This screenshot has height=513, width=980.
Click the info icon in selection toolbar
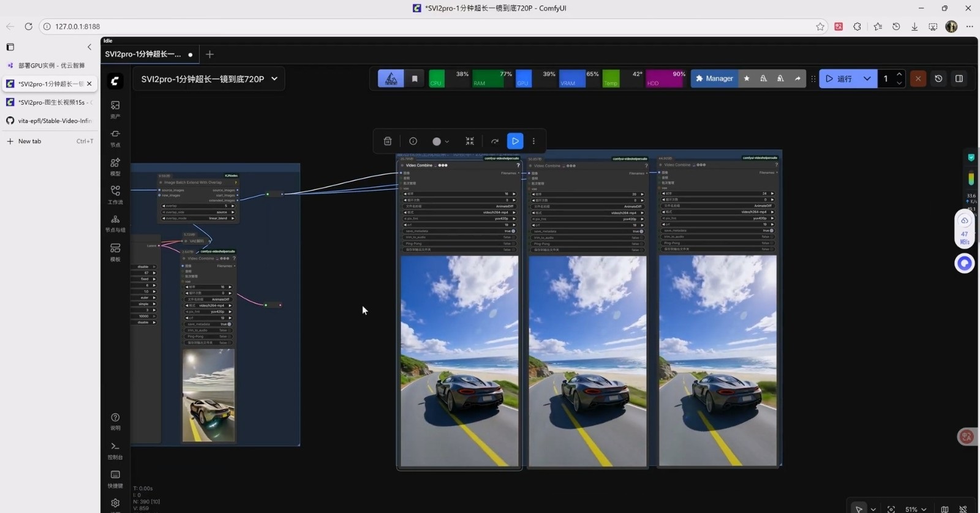click(x=413, y=141)
